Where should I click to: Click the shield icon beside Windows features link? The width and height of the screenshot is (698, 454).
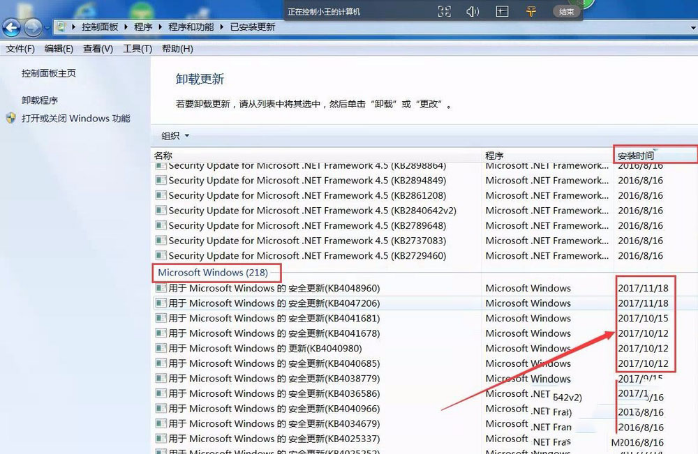coord(11,118)
